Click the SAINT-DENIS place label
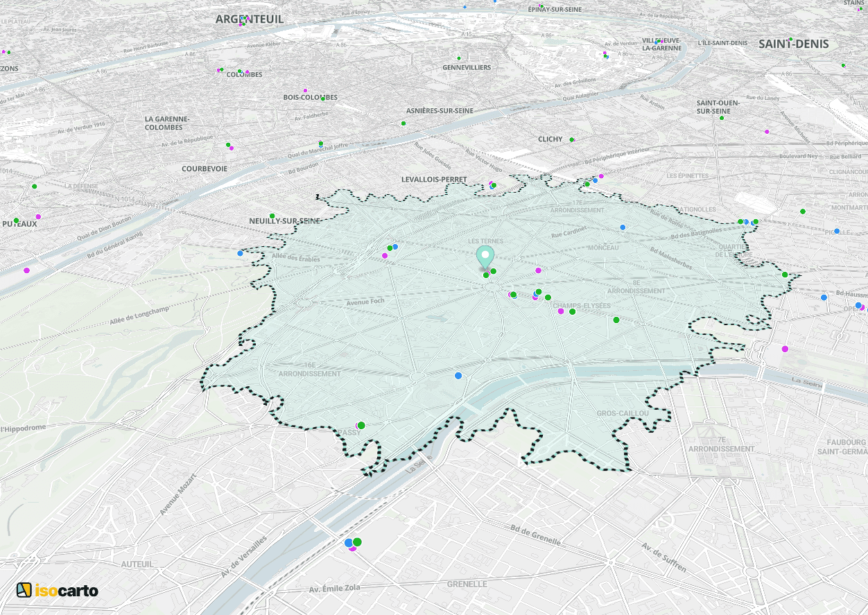Viewport: 868px width, 615px height. 792,43
